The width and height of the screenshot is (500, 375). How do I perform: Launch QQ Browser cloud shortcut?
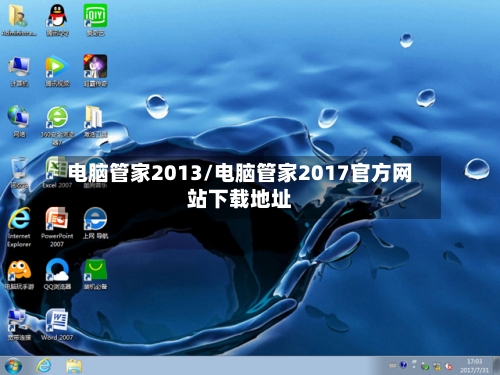click(57, 275)
